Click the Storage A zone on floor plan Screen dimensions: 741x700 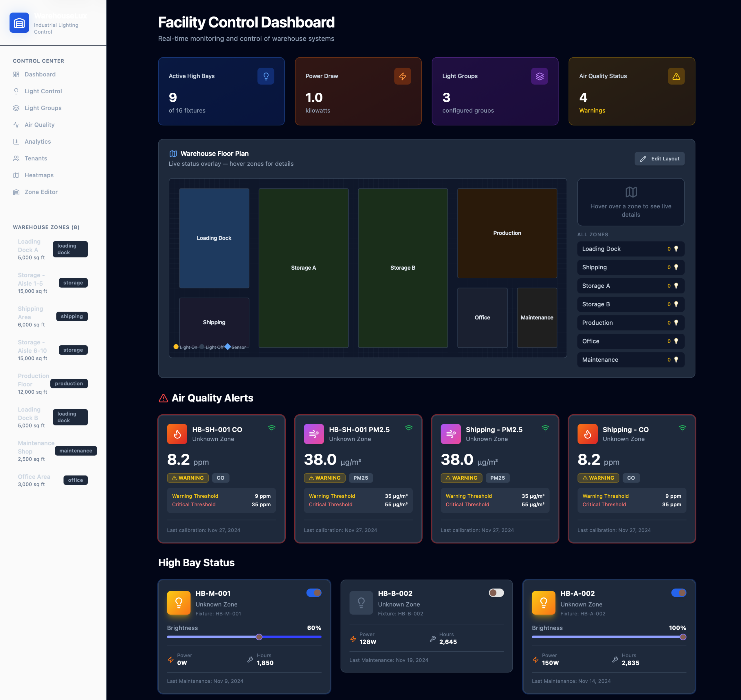pyautogui.click(x=304, y=268)
